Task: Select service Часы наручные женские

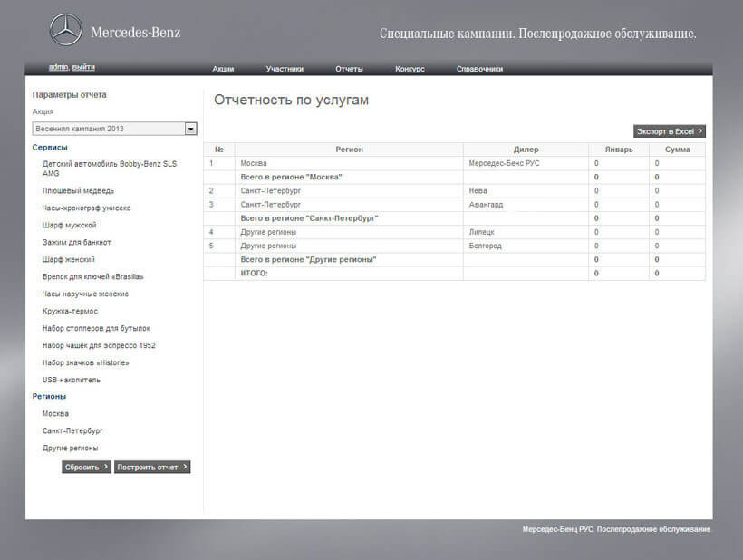Action: coord(85,294)
